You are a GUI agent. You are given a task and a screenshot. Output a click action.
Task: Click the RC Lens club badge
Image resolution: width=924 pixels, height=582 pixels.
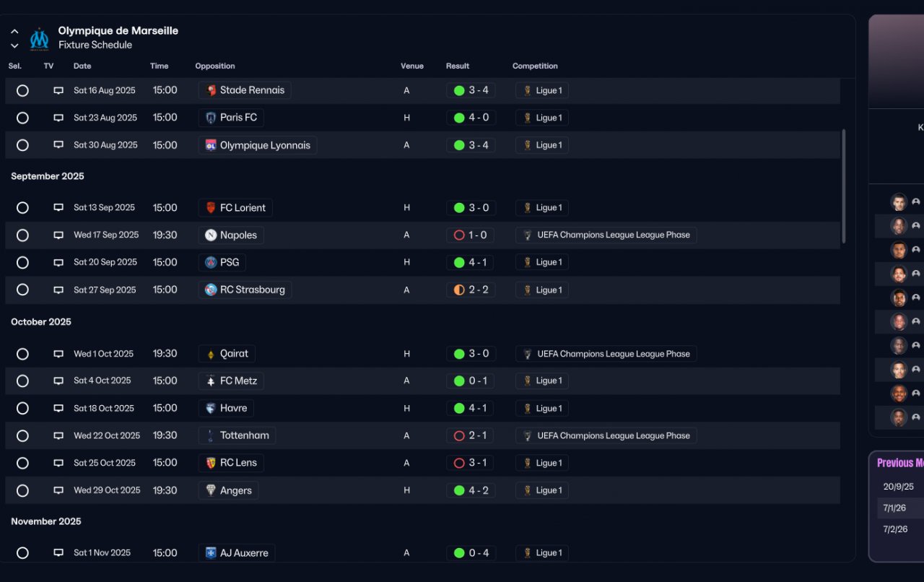(211, 463)
